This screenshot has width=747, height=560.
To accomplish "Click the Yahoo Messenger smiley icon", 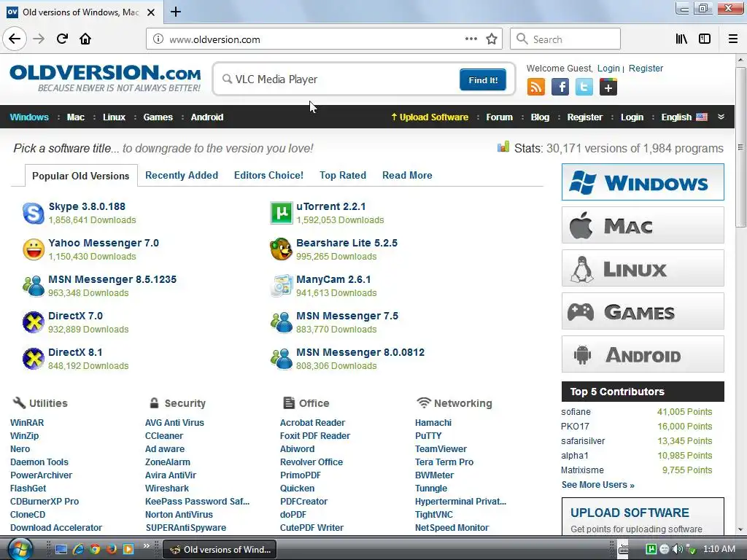I will click(34, 249).
